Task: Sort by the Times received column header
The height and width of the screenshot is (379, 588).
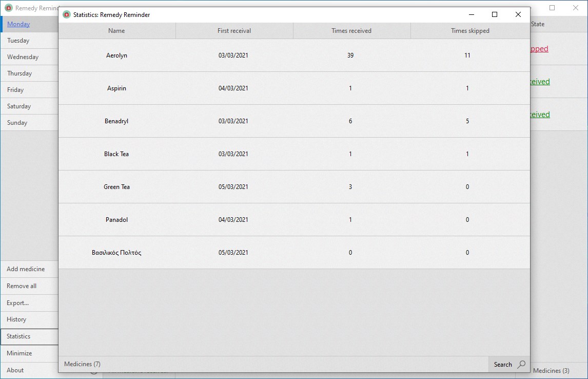Action: 351,31
